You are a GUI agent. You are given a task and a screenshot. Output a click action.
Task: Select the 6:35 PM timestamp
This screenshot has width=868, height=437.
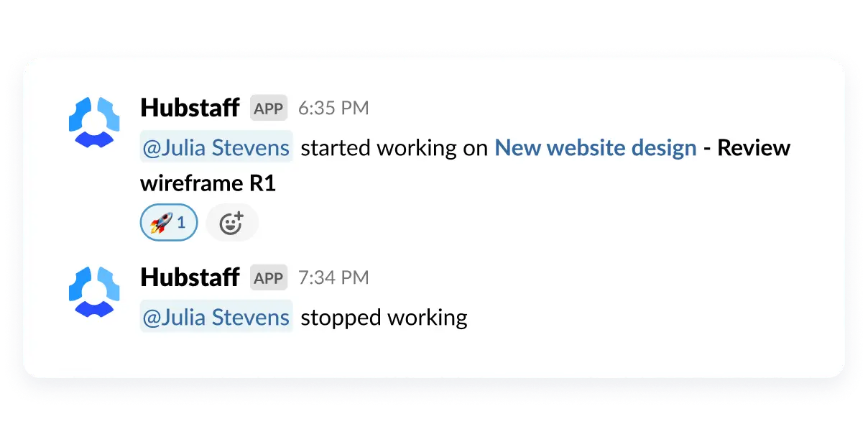(333, 107)
